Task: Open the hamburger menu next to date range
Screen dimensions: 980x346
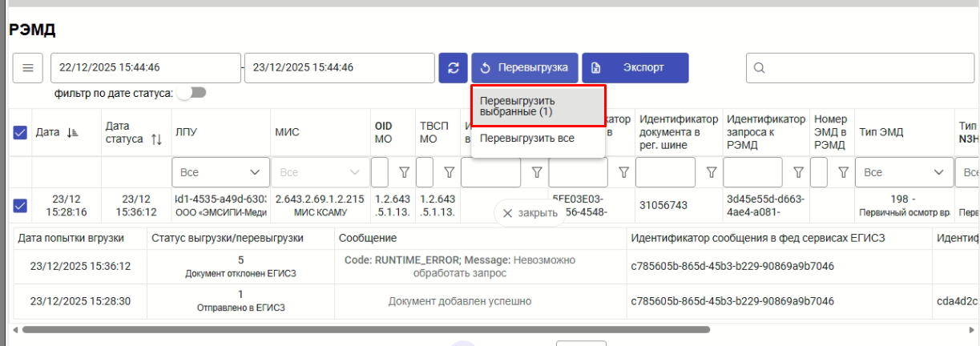Action: coord(27,68)
